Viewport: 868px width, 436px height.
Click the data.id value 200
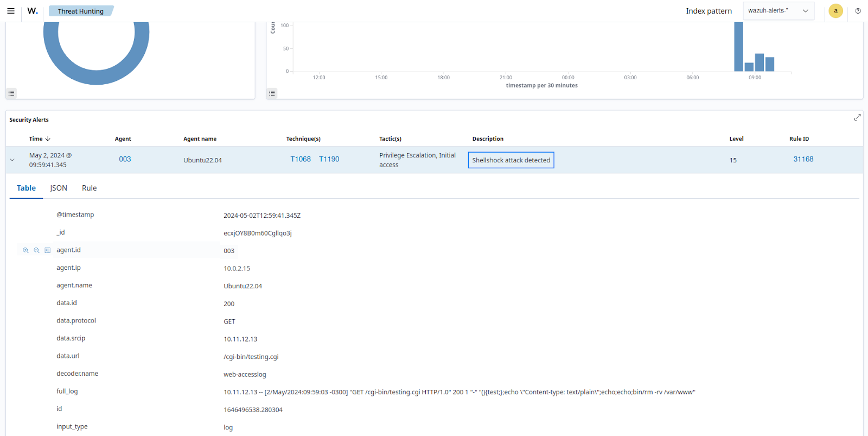pyautogui.click(x=229, y=304)
